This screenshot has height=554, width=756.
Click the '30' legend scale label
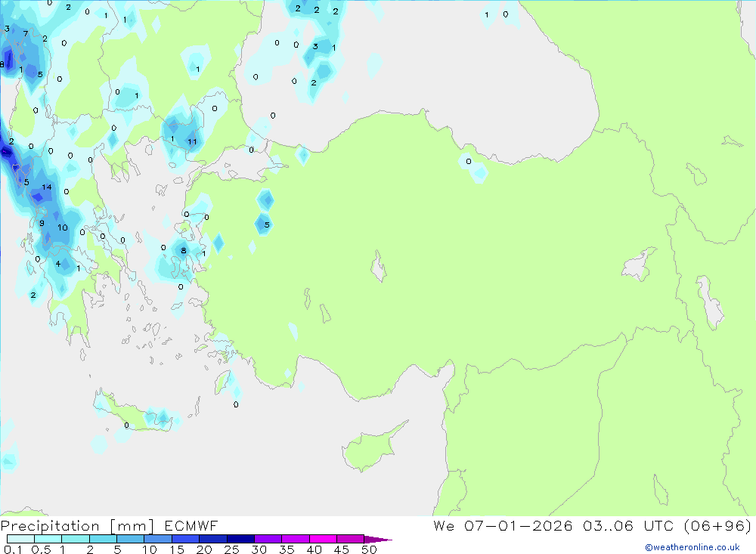pos(259,549)
